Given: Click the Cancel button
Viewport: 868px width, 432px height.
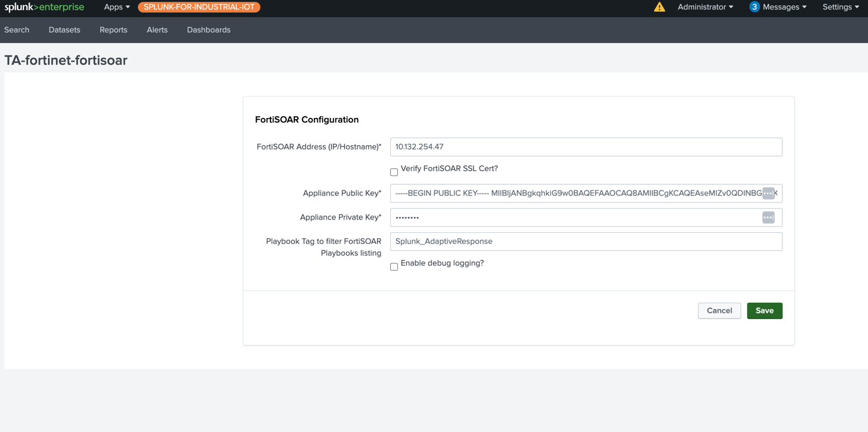Looking at the screenshot, I should 719,310.
